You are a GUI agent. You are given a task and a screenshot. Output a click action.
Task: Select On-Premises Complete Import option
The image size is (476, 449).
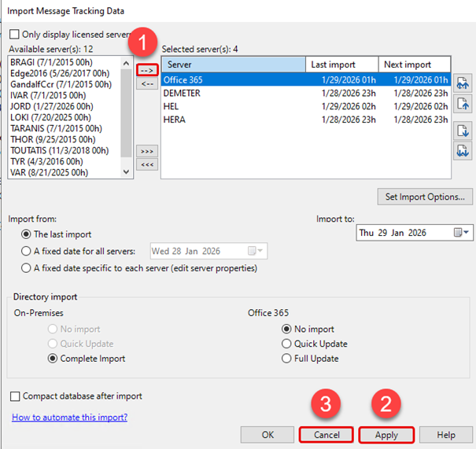tap(53, 359)
